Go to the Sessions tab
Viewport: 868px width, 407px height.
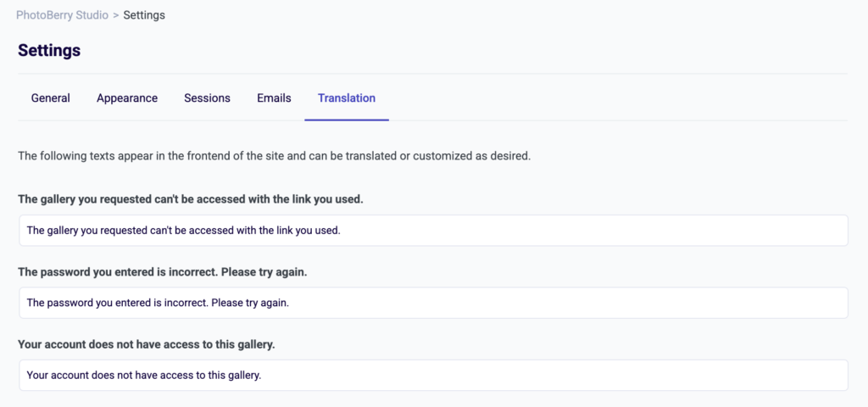tap(207, 98)
